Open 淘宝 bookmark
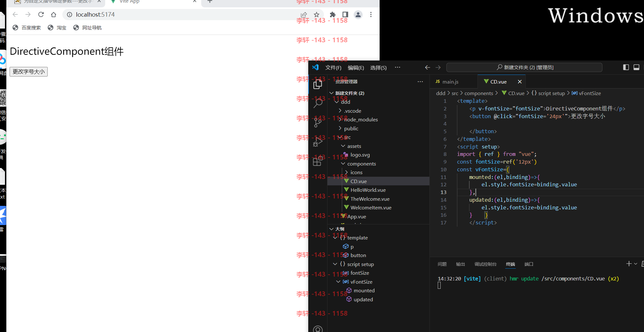Viewport: 644px width, 332px height. tap(57, 28)
